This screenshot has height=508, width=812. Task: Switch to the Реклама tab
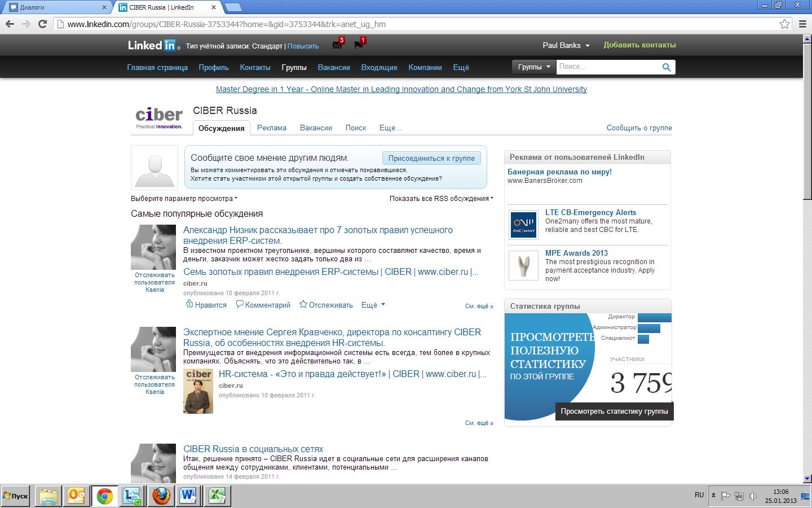point(272,128)
